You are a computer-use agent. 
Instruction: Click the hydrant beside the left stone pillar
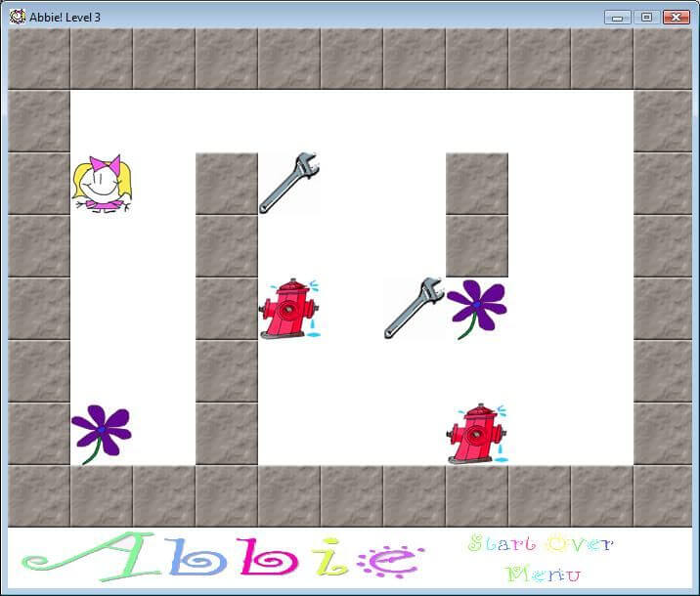(289, 309)
